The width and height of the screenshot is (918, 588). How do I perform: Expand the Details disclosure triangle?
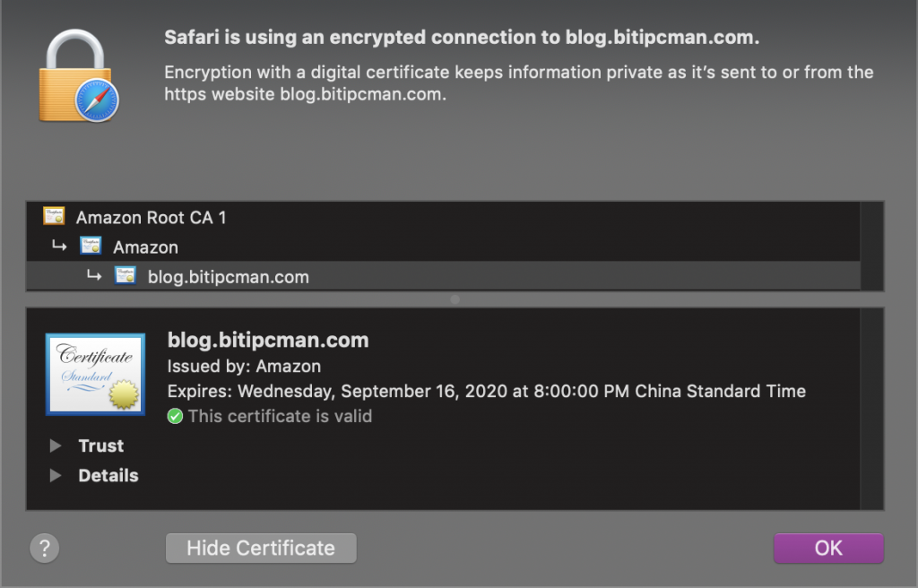click(x=56, y=475)
